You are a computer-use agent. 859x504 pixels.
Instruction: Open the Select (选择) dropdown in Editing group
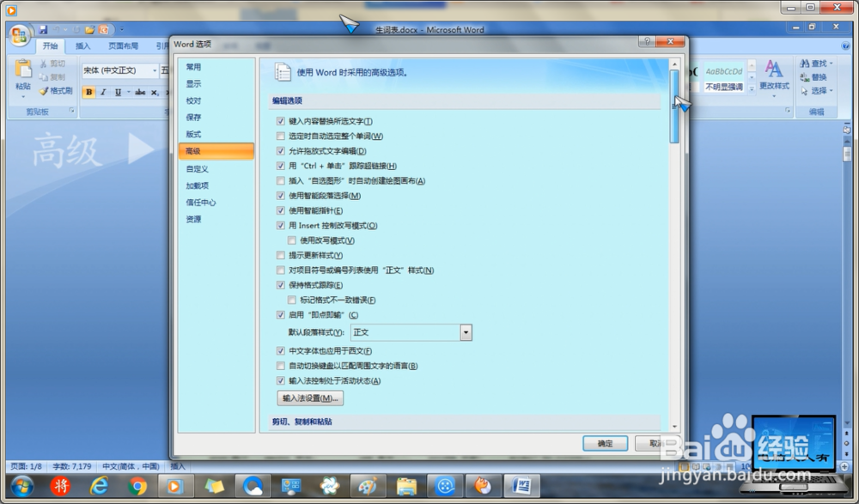point(816,90)
